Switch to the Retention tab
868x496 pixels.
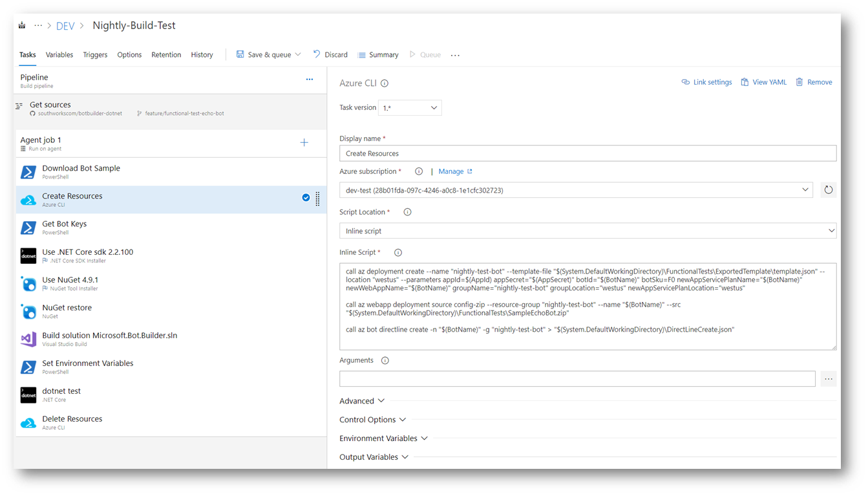[x=166, y=55]
